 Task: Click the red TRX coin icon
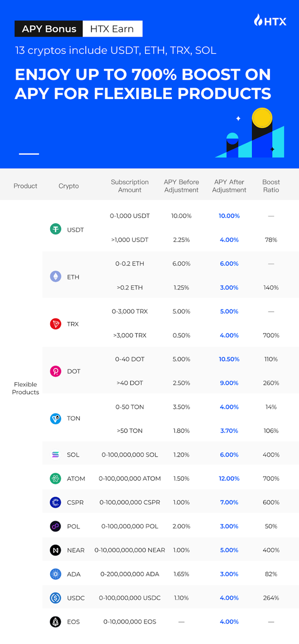(56, 324)
